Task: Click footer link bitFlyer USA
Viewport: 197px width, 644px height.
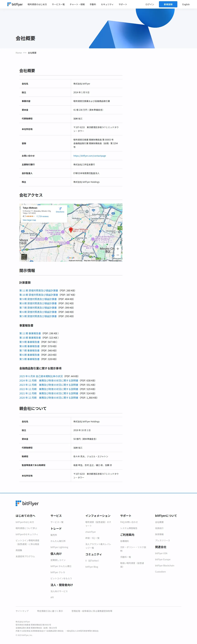Action: point(161,553)
